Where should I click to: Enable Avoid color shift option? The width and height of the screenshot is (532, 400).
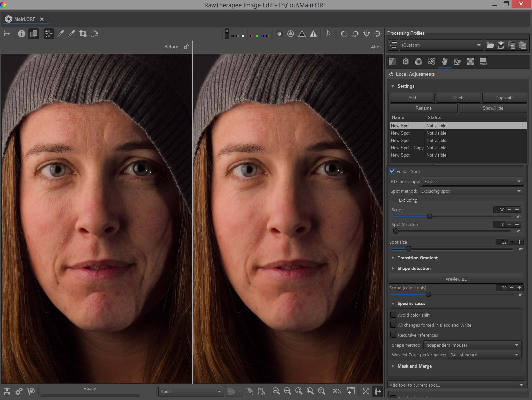tap(393, 315)
